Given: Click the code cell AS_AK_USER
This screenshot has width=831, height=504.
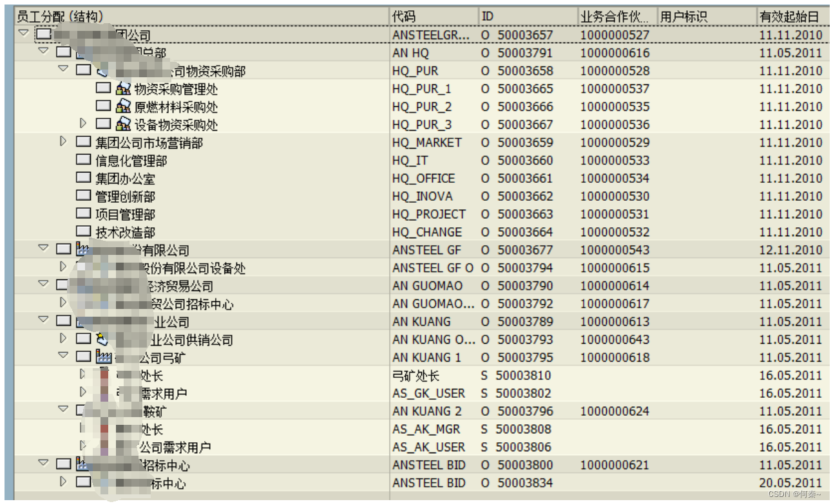Looking at the screenshot, I should (x=428, y=447).
